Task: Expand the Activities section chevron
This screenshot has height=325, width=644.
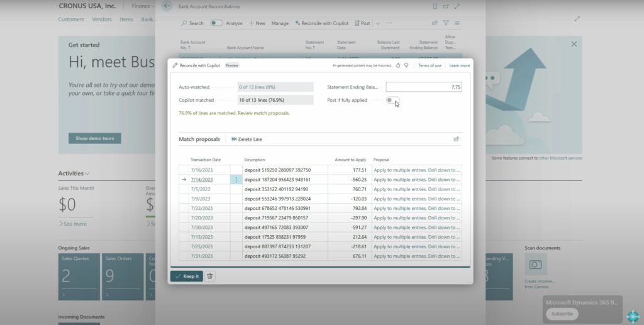Action: click(87, 174)
